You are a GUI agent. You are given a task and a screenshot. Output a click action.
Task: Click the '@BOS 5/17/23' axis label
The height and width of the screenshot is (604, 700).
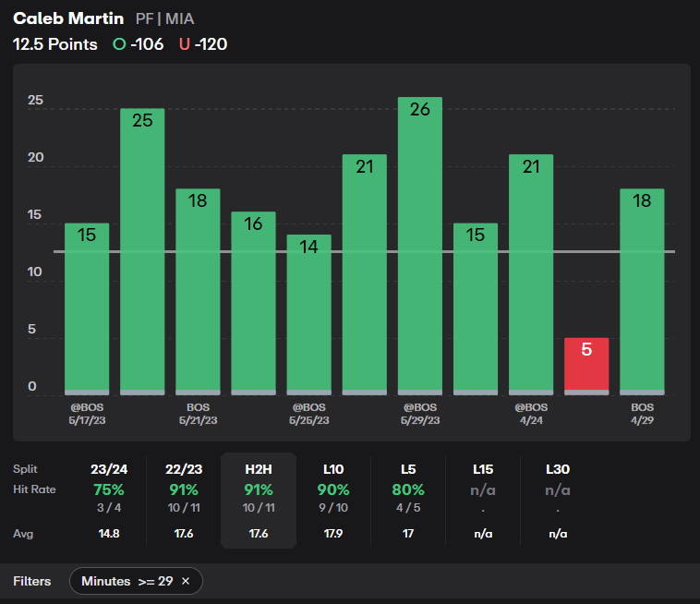[x=87, y=414]
